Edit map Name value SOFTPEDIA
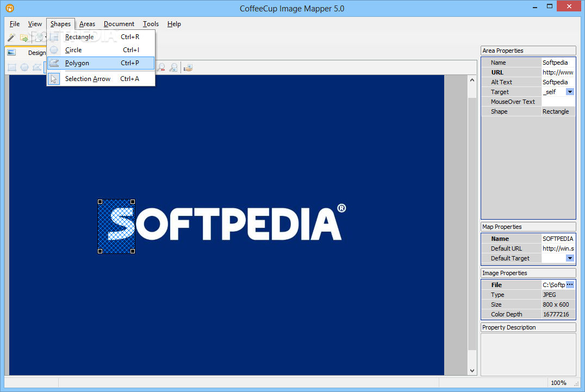585x392 pixels. pos(558,239)
